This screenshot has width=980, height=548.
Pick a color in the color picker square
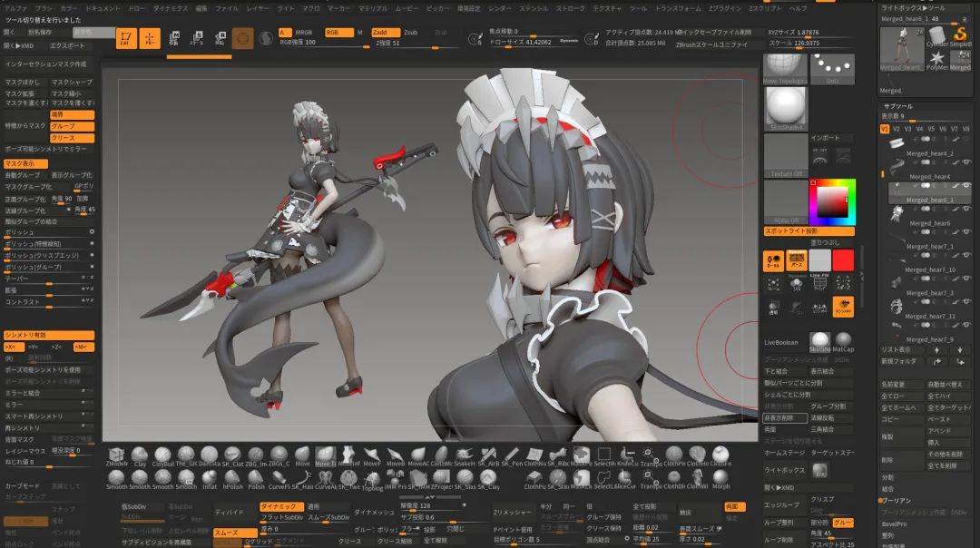(x=831, y=202)
